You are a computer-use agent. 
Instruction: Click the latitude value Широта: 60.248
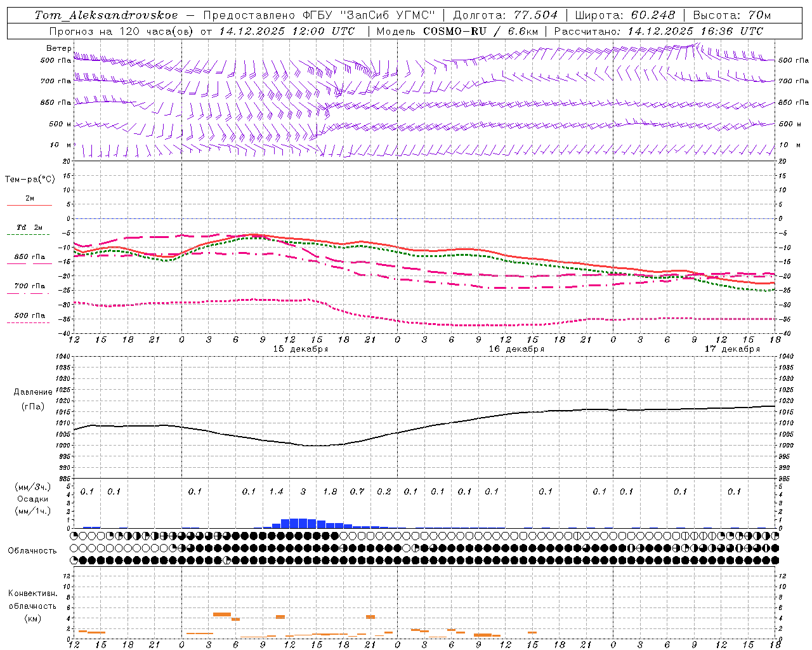pyautogui.click(x=625, y=15)
